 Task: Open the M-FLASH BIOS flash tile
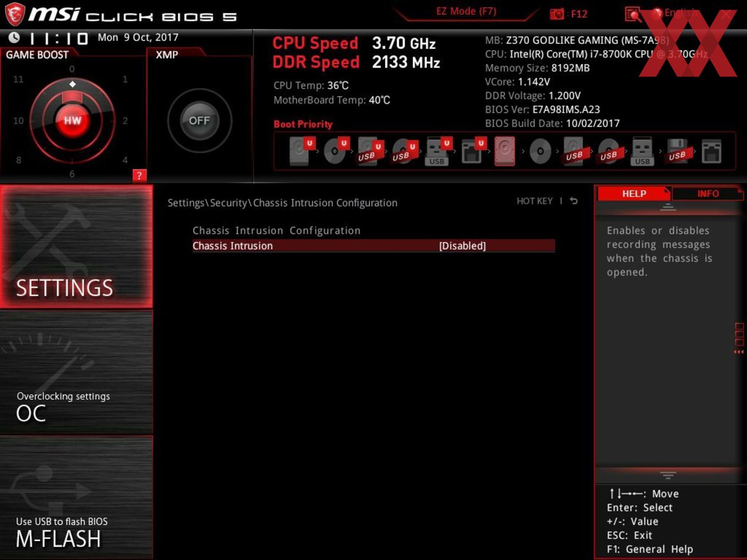pyautogui.click(x=76, y=497)
